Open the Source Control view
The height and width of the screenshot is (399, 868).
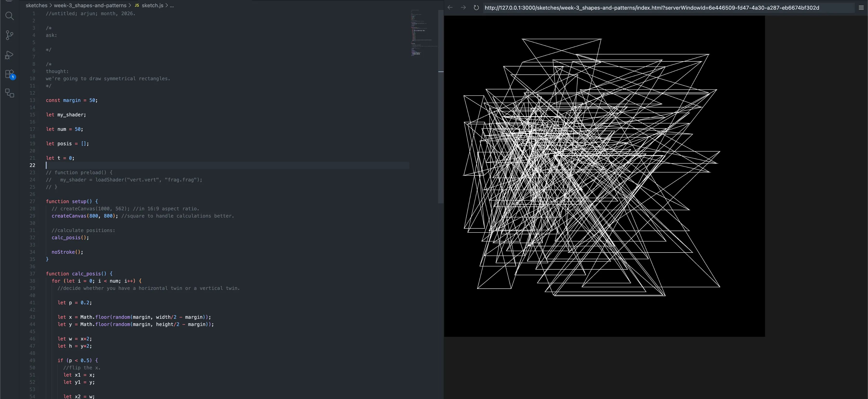[9, 35]
